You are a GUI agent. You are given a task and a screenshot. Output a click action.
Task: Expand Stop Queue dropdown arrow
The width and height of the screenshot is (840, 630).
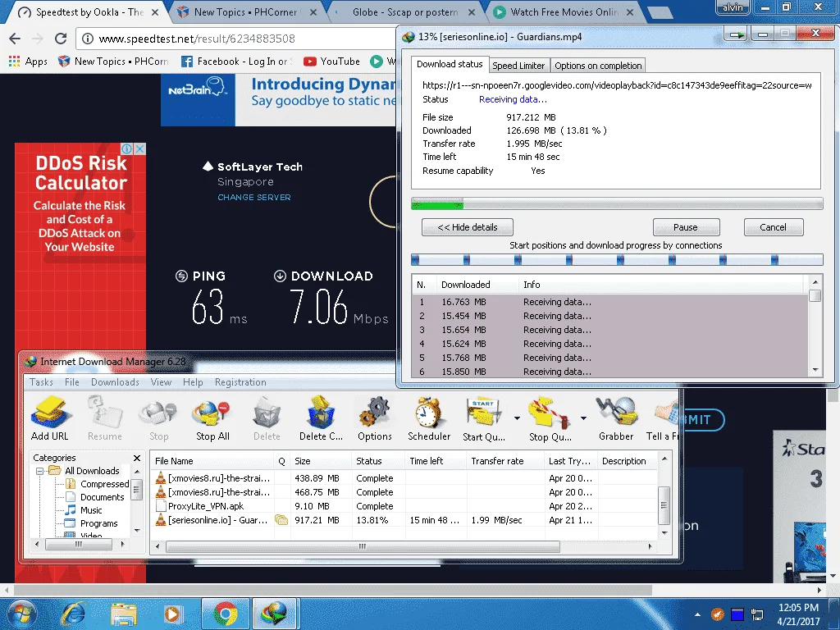point(583,418)
